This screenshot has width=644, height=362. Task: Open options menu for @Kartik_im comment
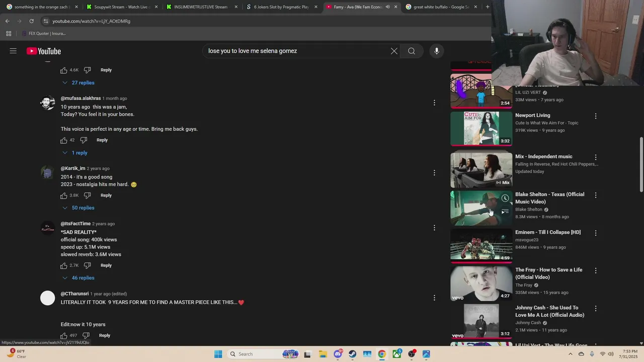tap(434, 172)
